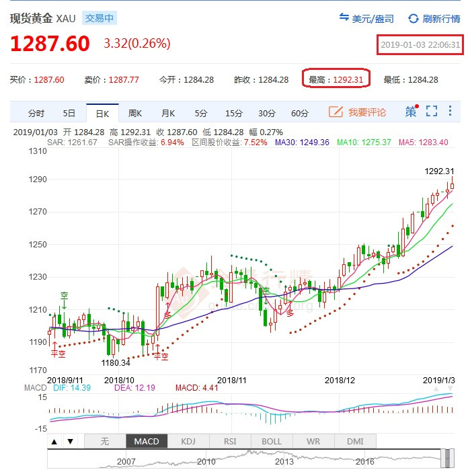Select the 月K monthly chart tab
Viewport: 468px width, 476px height.
[x=167, y=113]
